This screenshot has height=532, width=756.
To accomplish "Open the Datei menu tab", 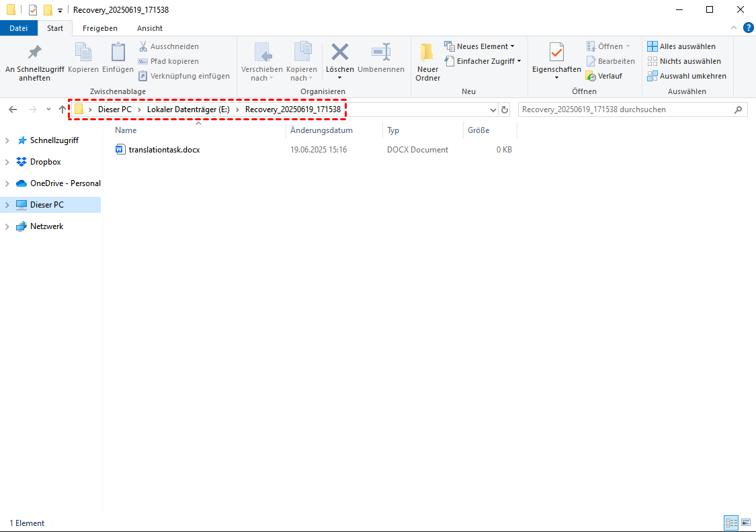I will pyautogui.click(x=18, y=28).
